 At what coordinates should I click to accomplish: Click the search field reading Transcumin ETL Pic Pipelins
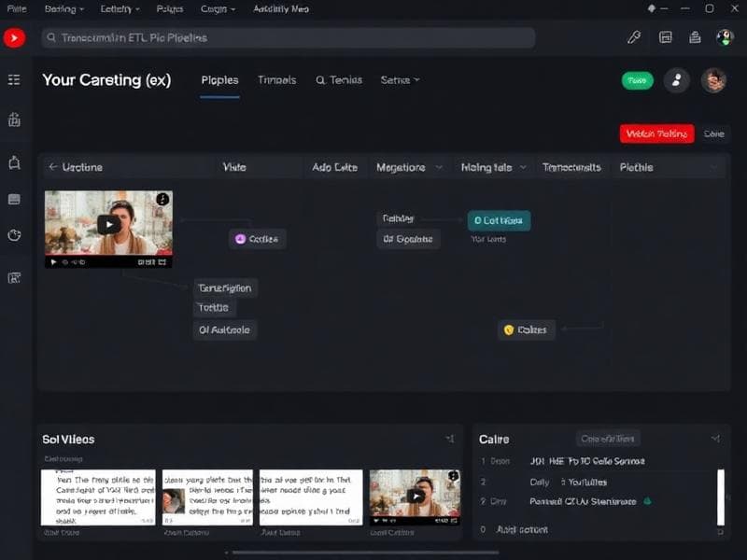289,37
